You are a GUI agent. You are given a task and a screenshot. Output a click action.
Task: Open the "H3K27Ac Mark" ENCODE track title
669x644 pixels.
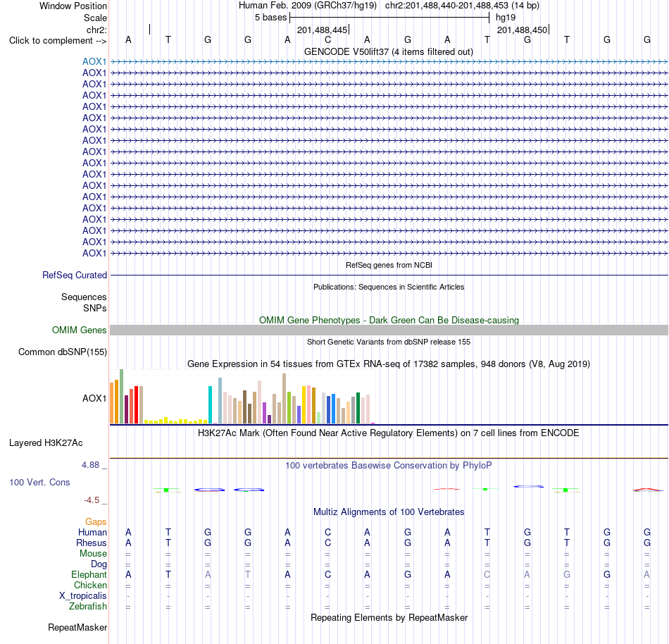389,433
